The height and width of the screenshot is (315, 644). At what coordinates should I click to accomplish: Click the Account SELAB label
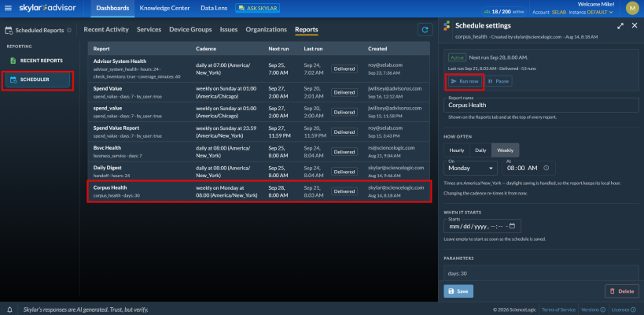549,12
